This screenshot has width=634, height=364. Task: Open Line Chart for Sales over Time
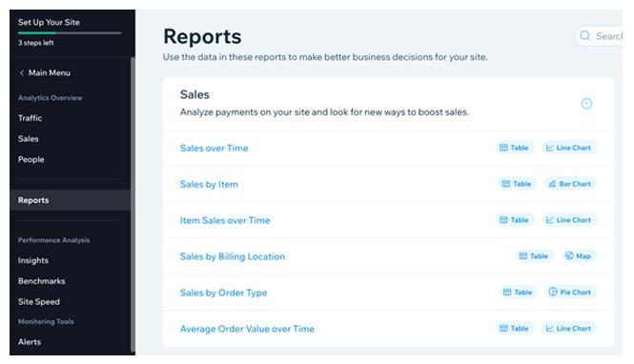coord(569,148)
